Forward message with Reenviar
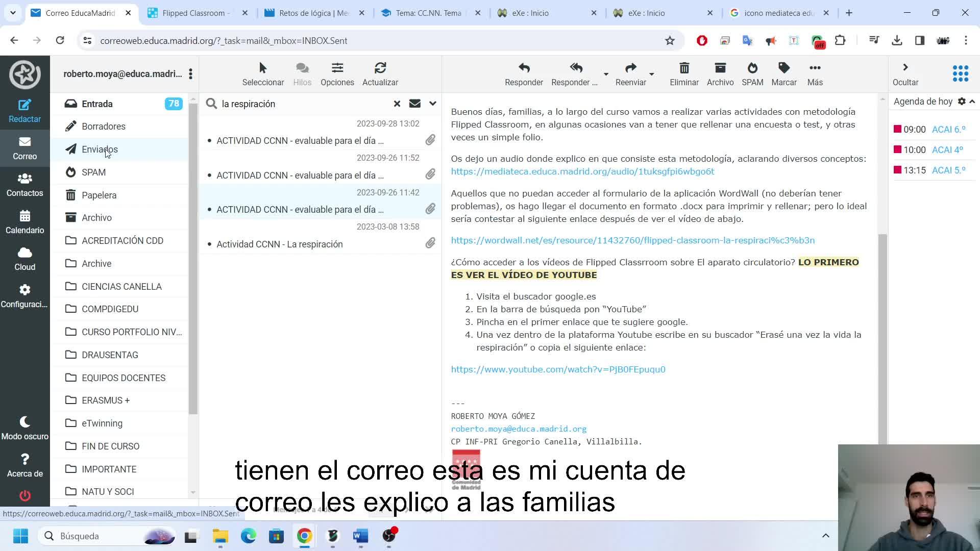The width and height of the screenshot is (980, 551). coord(631,74)
